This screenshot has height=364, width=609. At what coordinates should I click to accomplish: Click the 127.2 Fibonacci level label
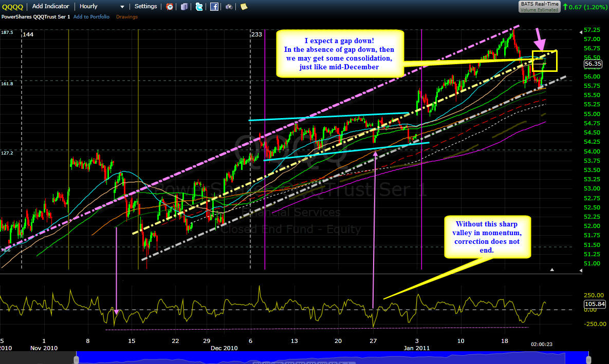(7, 154)
